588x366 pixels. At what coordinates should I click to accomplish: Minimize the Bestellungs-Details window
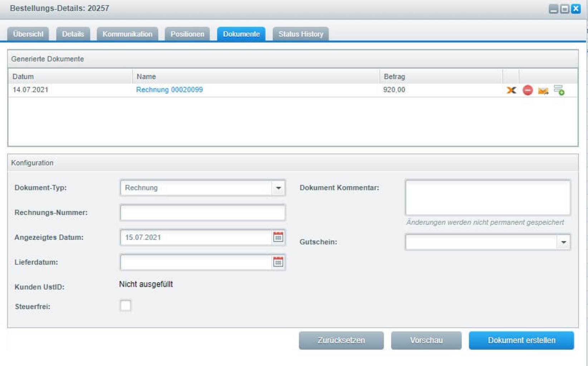coord(553,9)
